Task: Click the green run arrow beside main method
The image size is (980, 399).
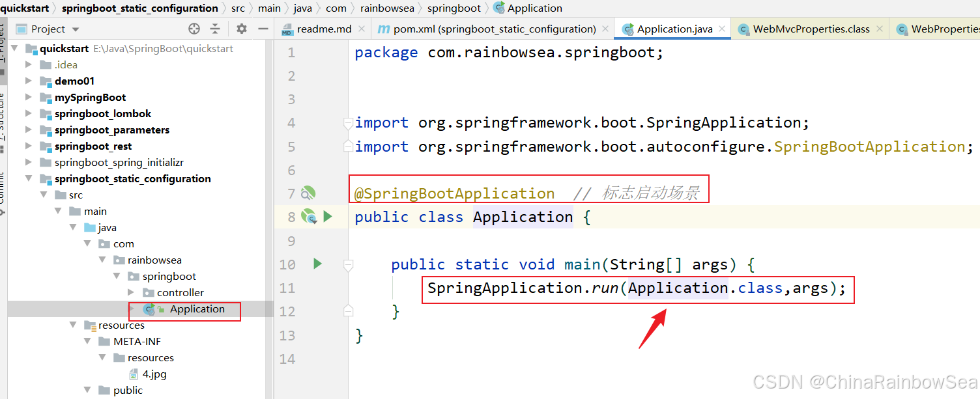Action: click(317, 264)
